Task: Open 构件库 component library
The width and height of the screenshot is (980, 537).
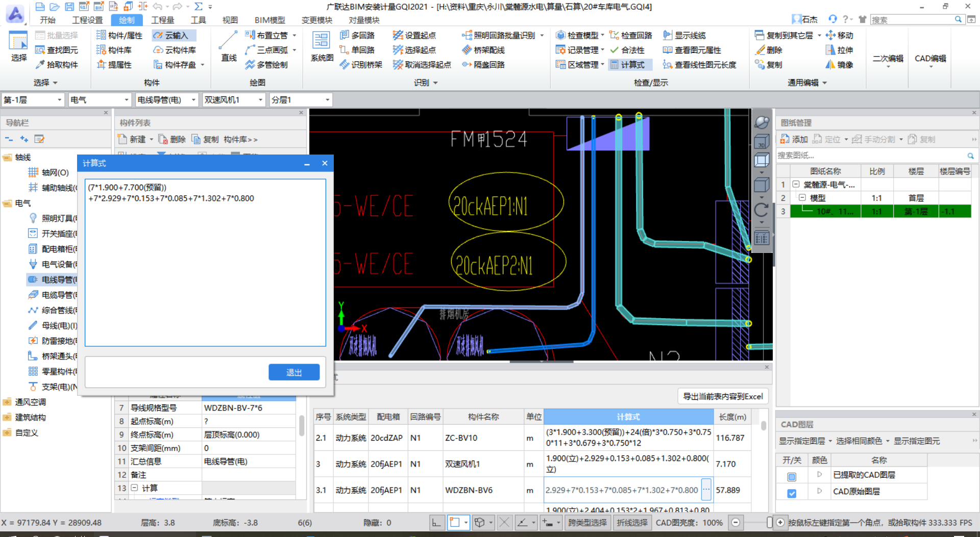Action: pos(114,50)
